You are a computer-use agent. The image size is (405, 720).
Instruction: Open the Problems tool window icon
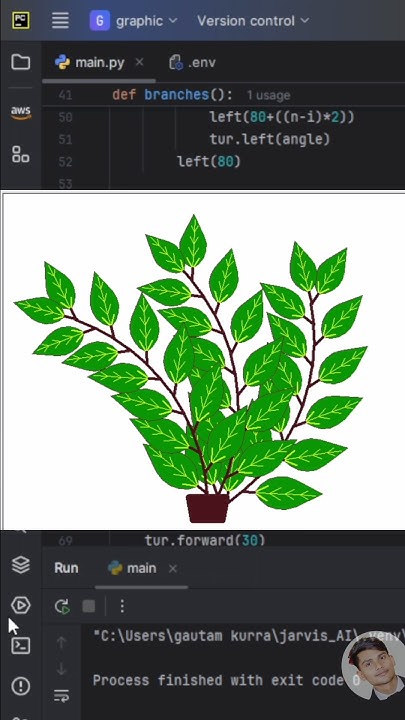21,686
